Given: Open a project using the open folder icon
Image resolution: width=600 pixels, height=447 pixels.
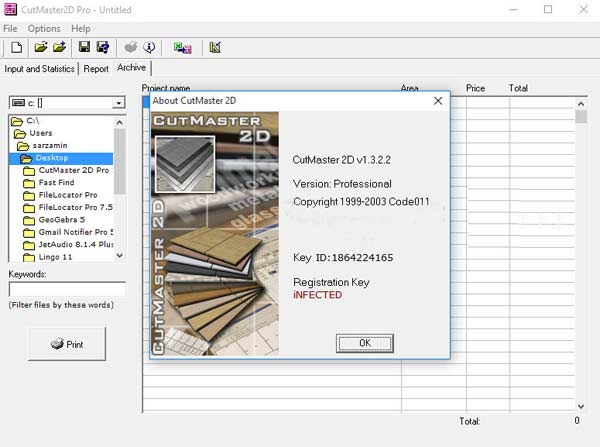Looking at the screenshot, I should (41, 47).
